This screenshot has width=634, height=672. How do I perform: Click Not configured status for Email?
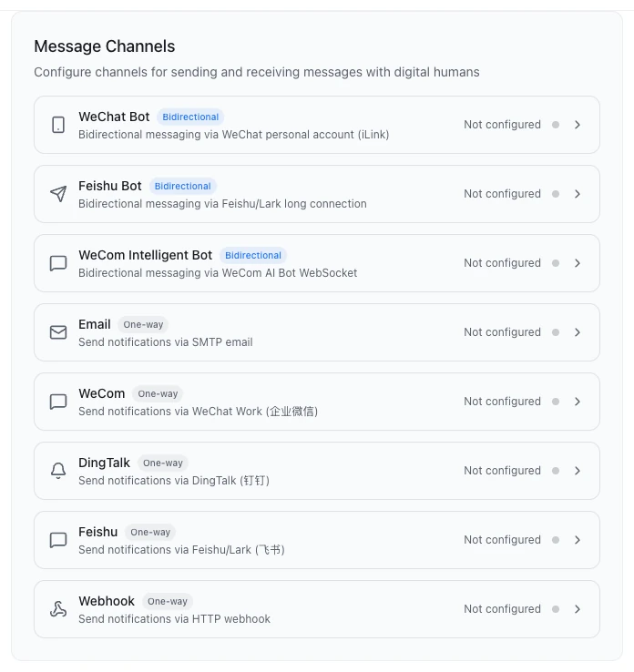pos(503,332)
